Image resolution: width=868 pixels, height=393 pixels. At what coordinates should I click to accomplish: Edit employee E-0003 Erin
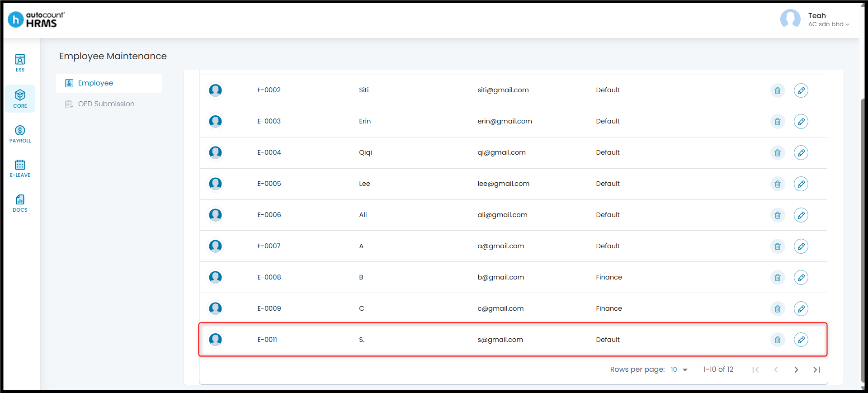tap(801, 122)
